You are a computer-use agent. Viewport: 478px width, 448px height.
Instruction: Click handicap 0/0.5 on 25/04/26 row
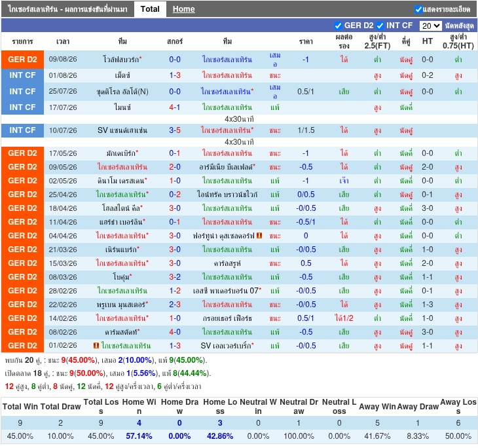coord(306,195)
